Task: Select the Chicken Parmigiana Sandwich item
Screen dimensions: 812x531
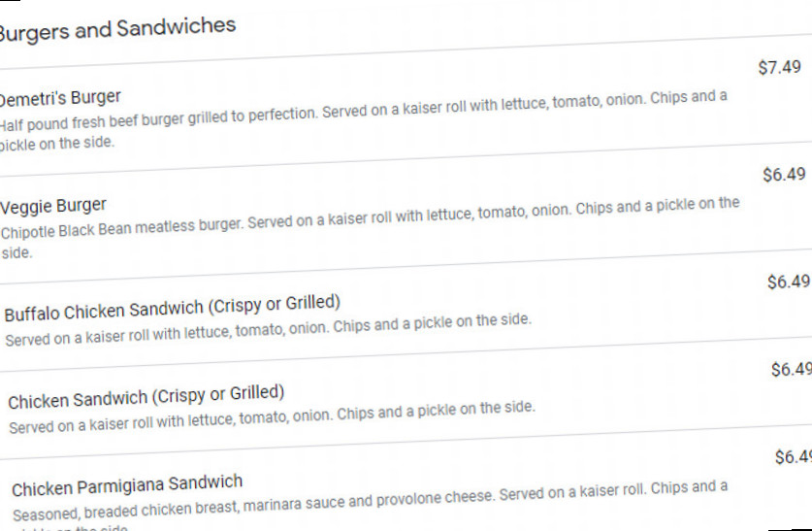Action: (x=127, y=485)
